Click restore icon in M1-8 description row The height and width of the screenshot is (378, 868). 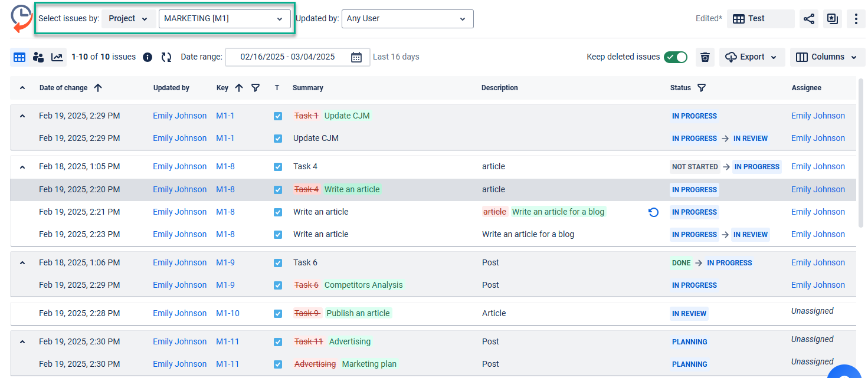[653, 212]
